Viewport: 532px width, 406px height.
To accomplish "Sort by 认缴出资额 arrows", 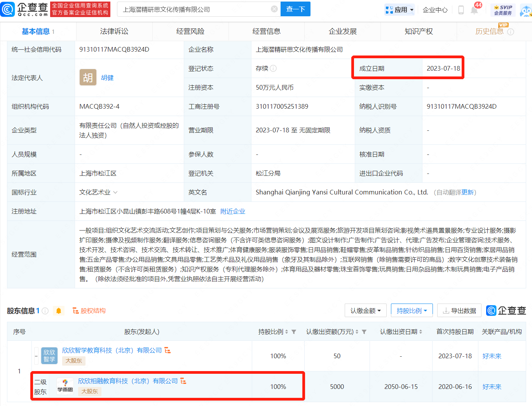I will [x=357, y=332].
